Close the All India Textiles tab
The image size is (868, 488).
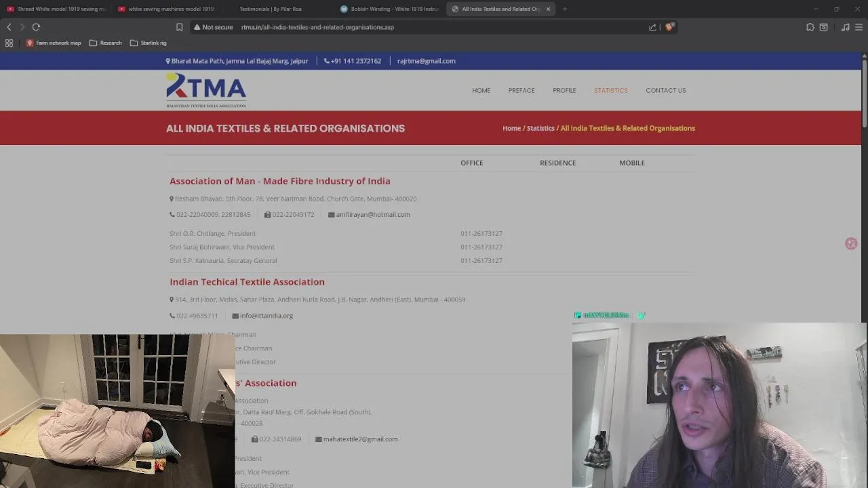pyautogui.click(x=548, y=9)
